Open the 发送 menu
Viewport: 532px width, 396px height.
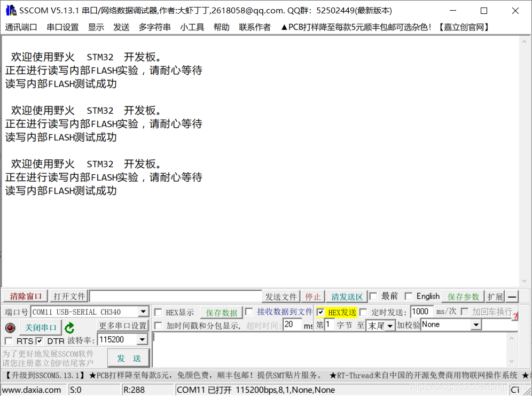pyautogui.click(x=121, y=27)
